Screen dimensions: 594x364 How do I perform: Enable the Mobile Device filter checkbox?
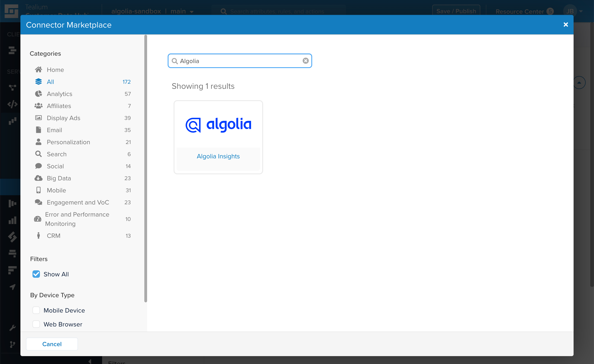click(36, 310)
